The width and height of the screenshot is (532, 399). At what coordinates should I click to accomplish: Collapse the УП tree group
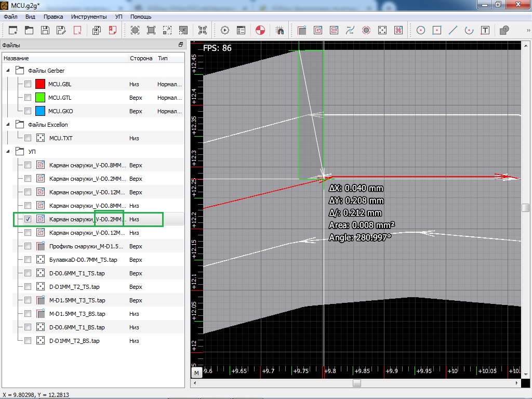coord(8,152)
